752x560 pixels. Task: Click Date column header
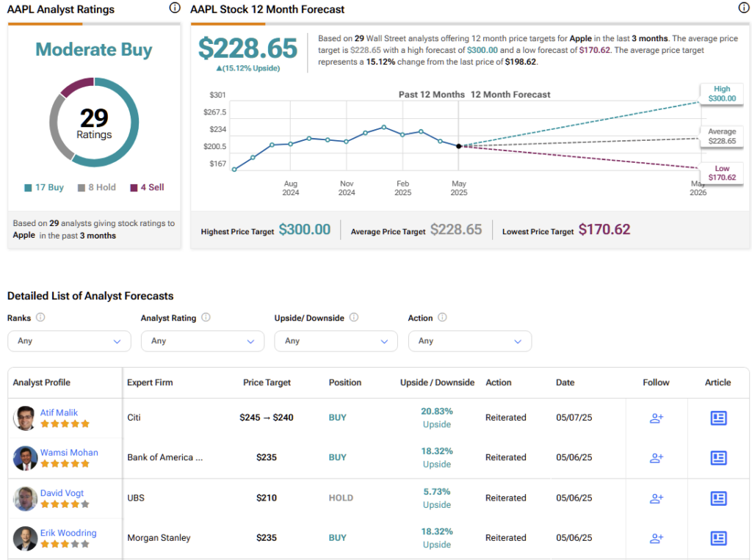(x=565, y=382)
